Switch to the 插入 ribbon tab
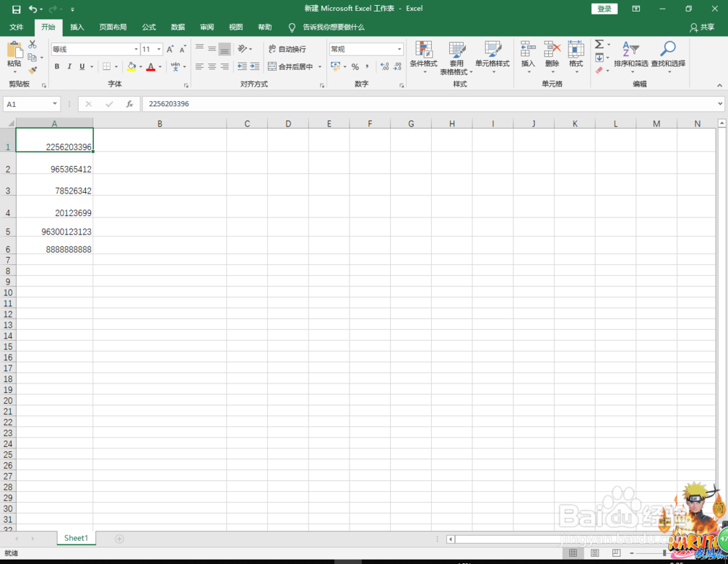Screen dimensions: 728x564 point(77,27)
